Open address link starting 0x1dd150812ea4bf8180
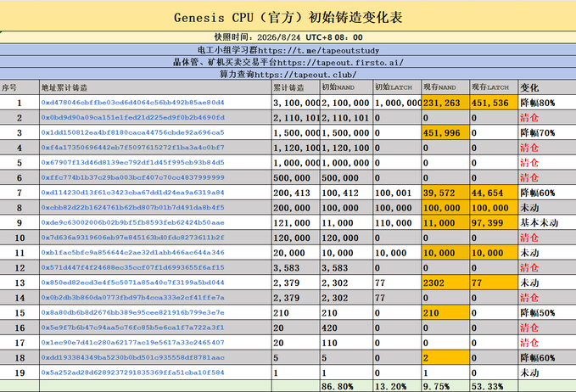Viewport: 576px width, 392px height. [x=132, y=132]
